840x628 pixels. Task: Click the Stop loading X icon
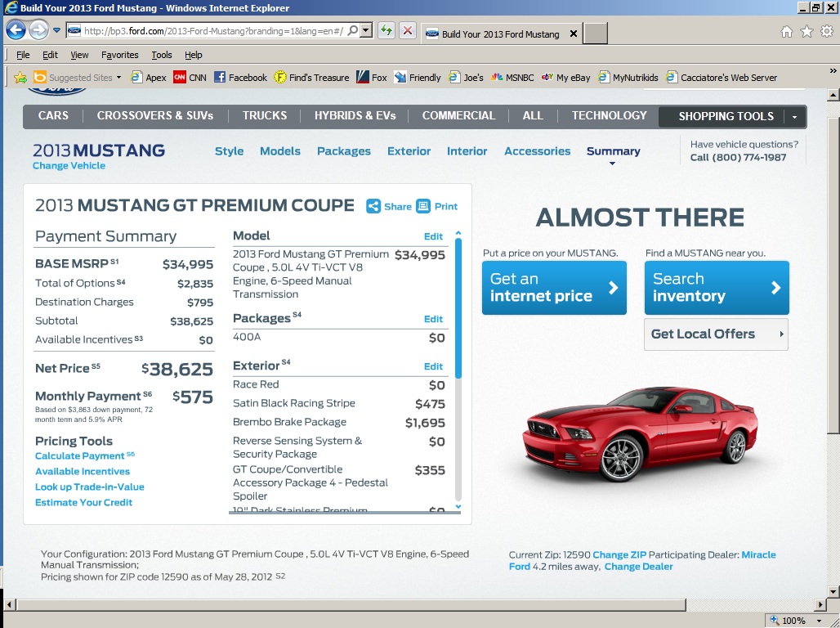point(407,31)
